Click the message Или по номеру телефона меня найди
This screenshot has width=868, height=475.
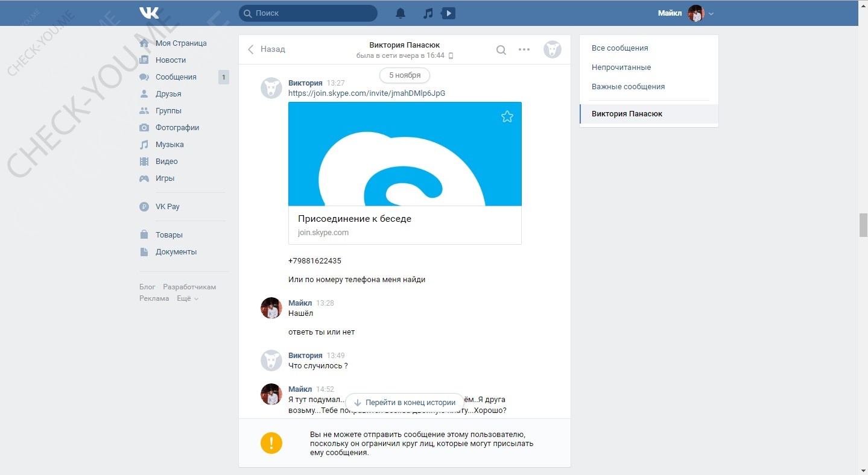[357, 280]
